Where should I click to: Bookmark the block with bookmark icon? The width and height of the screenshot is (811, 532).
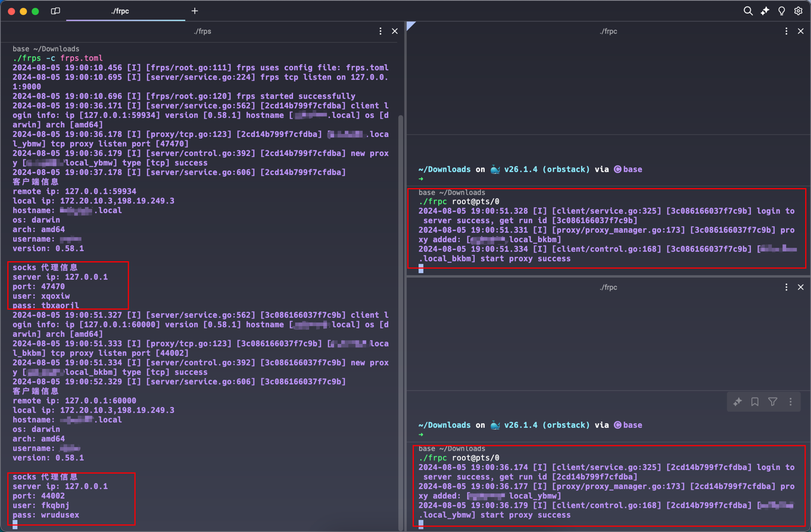pyautogui.click(x=755, y=402)
